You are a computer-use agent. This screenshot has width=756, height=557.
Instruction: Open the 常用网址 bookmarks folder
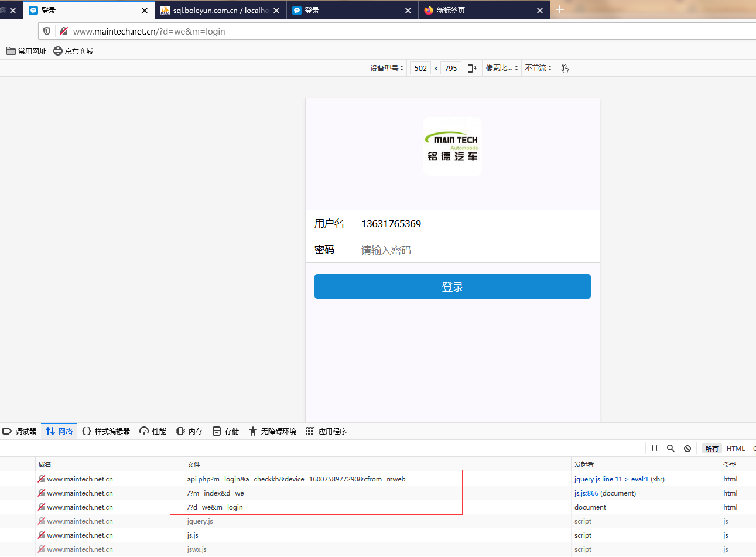(x=26, y=51)
